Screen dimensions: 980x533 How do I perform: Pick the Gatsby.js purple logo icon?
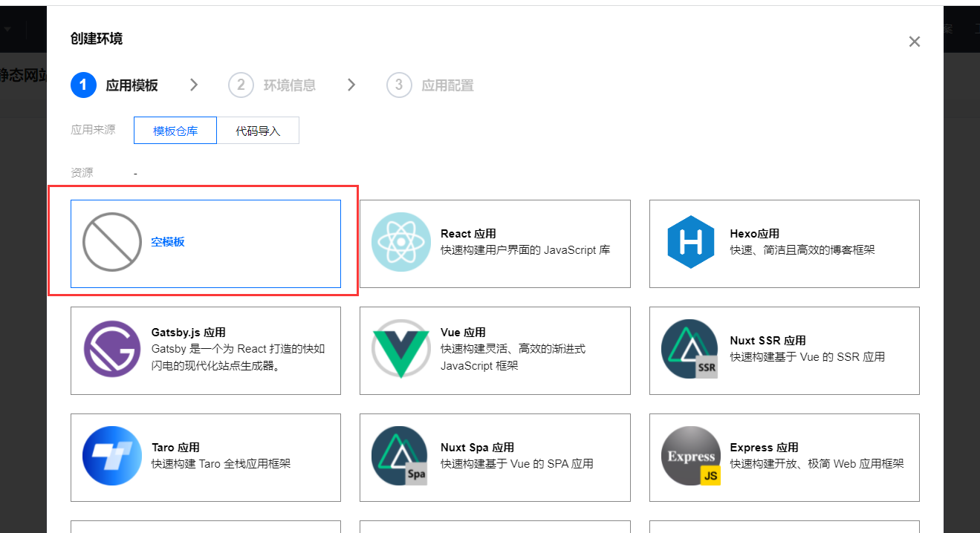click(x=112, y=350)
